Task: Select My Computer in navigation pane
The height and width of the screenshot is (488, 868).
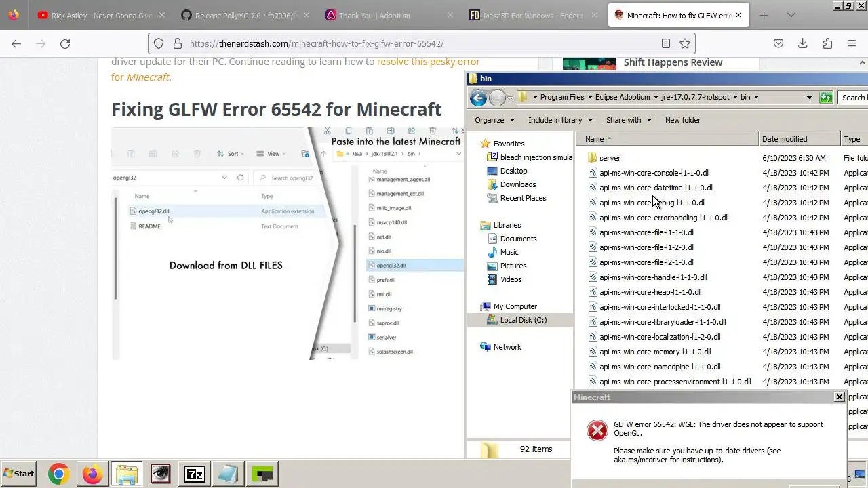Action: pyautogui.click(x=515, y=306)
